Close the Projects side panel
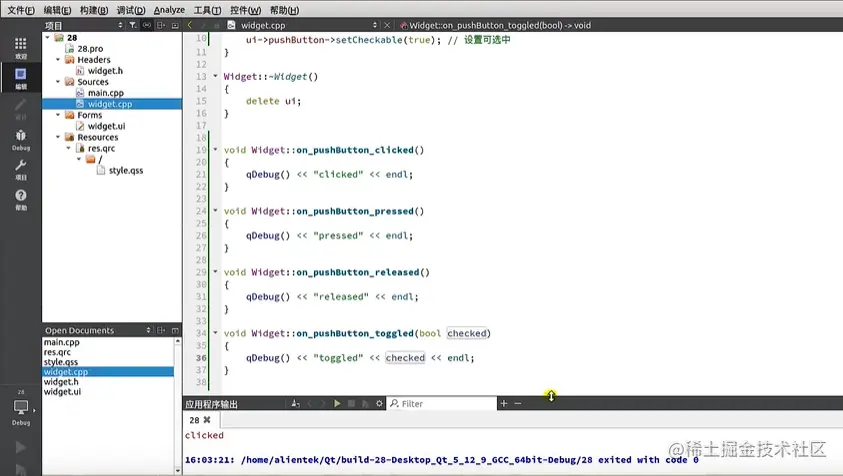Image resolution: width=843 pixels, height=476 pixels. point(175,25)
